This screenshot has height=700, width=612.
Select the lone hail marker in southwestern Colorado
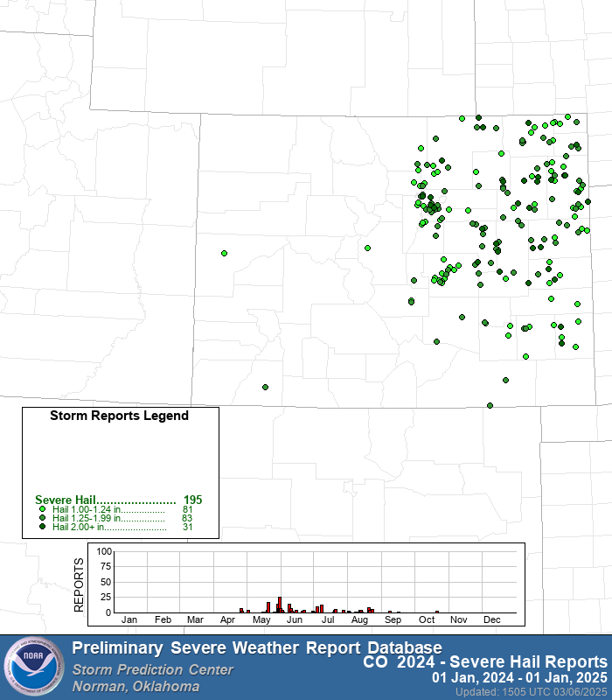[x=266, y=387]
